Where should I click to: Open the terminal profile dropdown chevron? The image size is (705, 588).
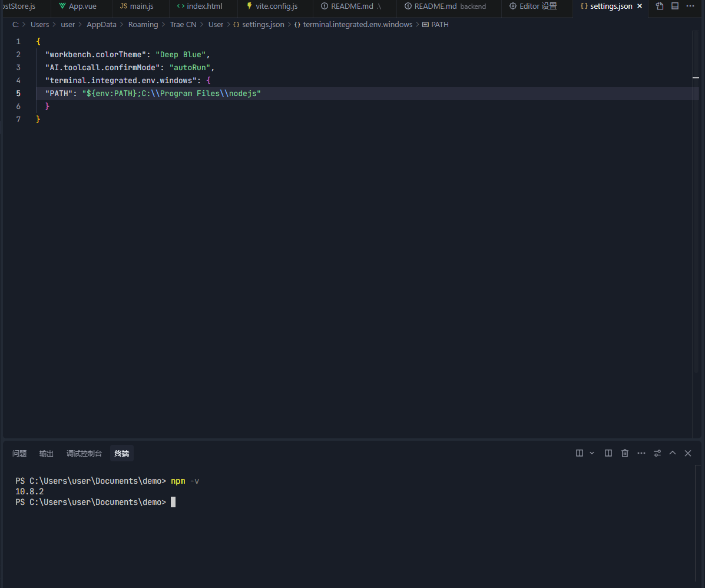pos(592,453)
